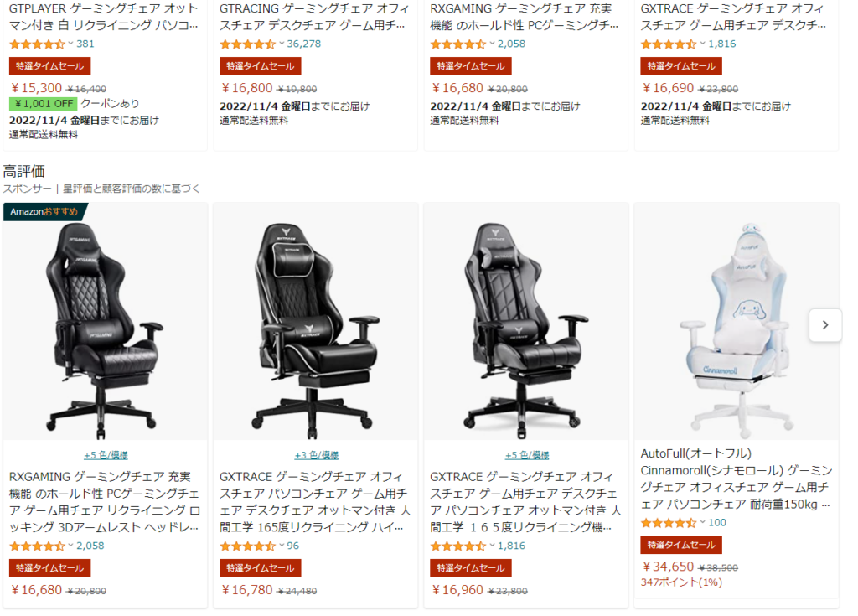Open AutoFull Cinnamoroll product title link
This screenshot has height=616, width=858.
737,479
